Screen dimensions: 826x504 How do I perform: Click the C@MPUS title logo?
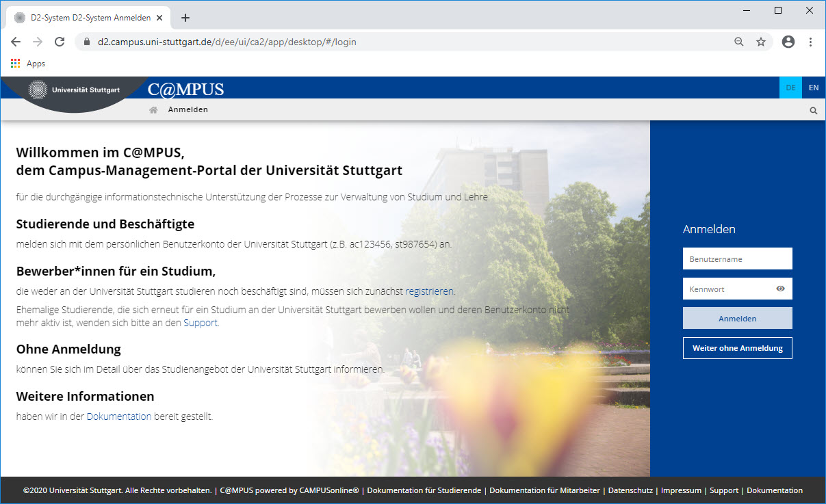pos(185,89)
